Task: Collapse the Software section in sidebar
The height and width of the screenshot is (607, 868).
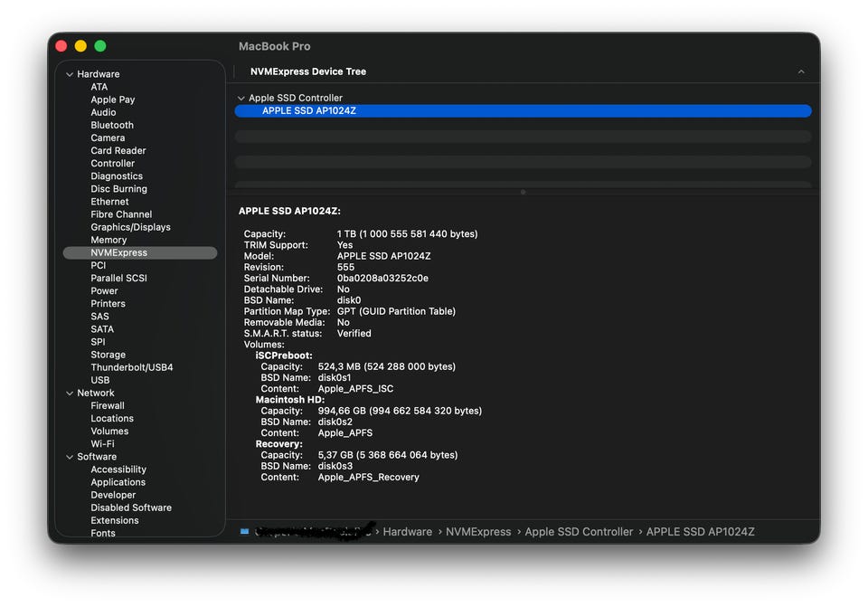Action: (70, 457)
